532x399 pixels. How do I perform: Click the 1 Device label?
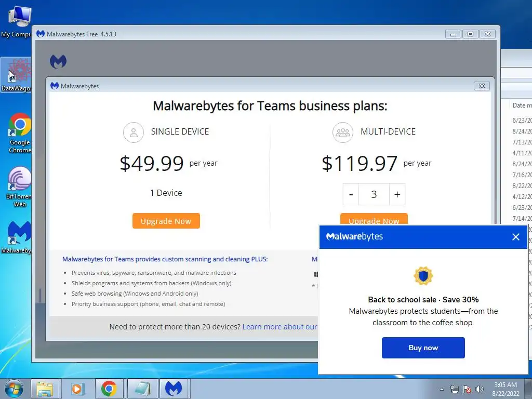click(166, 193)
